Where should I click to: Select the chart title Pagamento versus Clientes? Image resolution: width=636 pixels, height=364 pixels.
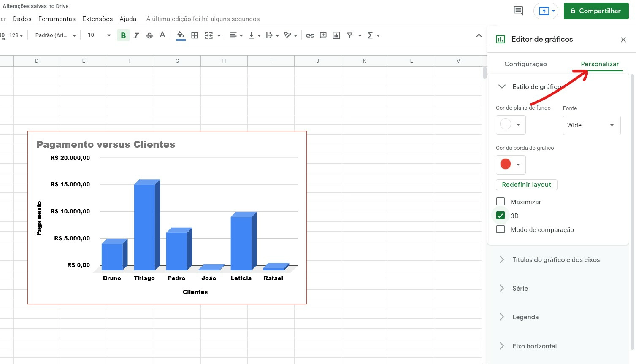click(x=106, y=144)
